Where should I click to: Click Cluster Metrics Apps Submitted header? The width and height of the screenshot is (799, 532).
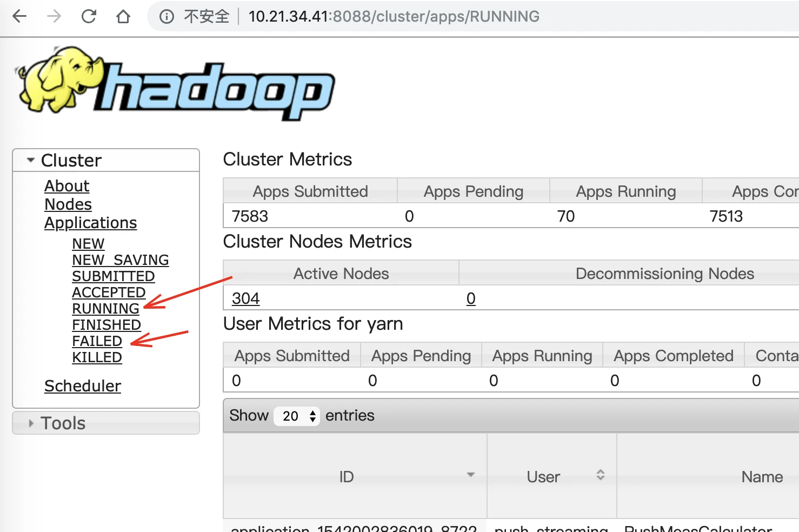(310, 191)
